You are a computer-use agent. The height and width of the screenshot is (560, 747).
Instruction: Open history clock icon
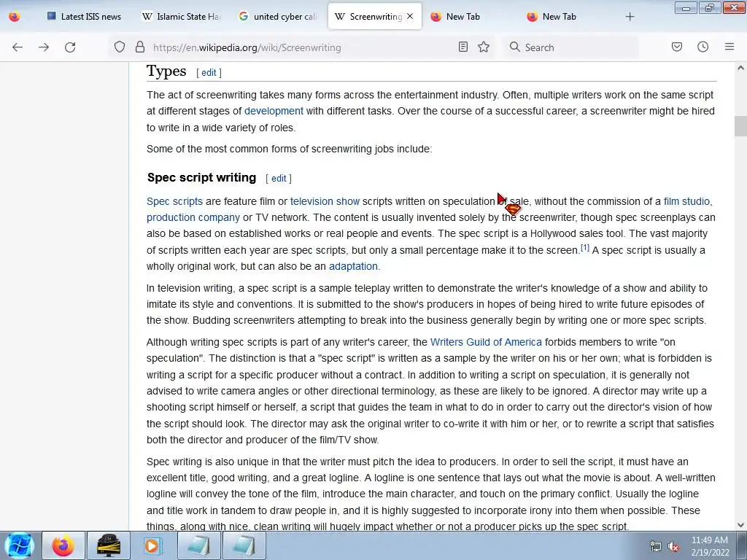pyautogui.click(x=703, y=47)
